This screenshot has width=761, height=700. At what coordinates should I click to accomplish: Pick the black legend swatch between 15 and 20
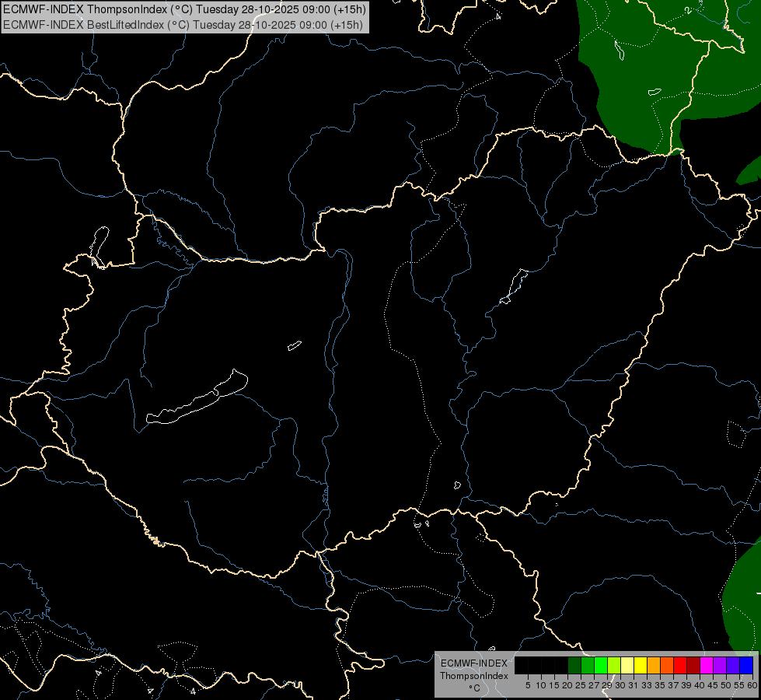(x=561, y=665)
